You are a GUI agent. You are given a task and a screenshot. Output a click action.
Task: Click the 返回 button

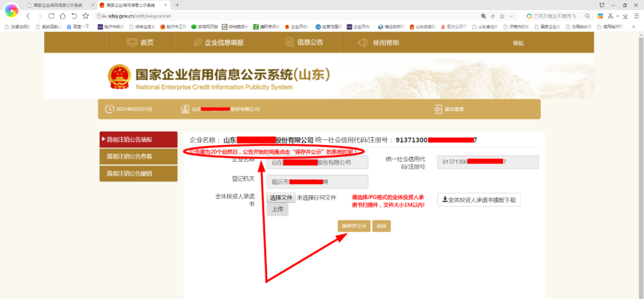(x=382, y=226)
